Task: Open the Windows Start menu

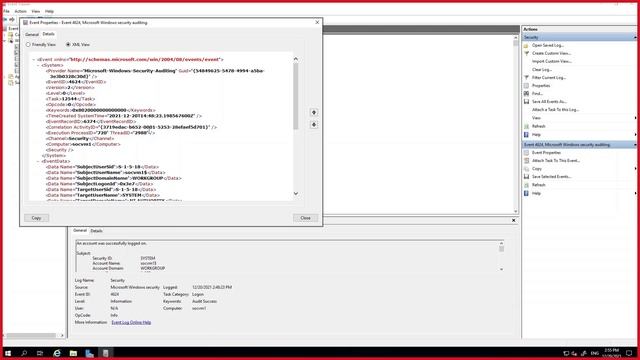Action: 8,353
